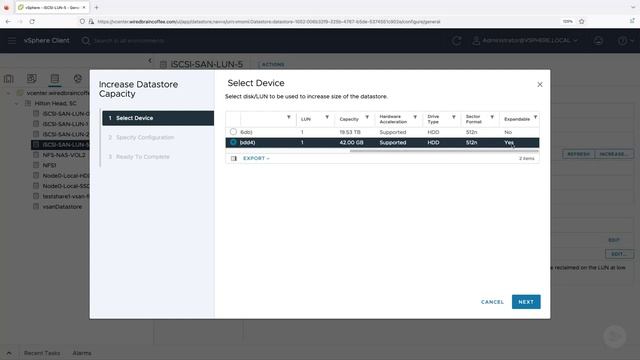Select the NFS-NAS-VOL2 datastore
Viewport: 640px width, 360px height.
tap(64, 155)
